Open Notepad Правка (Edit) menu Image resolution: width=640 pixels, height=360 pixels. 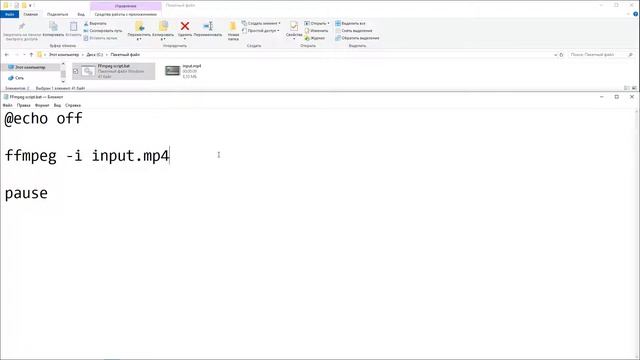(x=24, y=105)
